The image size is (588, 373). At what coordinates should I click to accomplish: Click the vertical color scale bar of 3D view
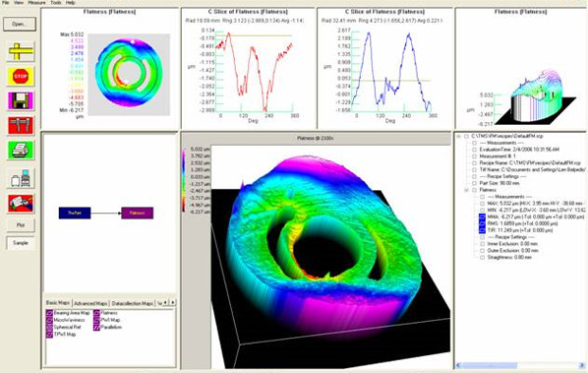click(184, 180)
